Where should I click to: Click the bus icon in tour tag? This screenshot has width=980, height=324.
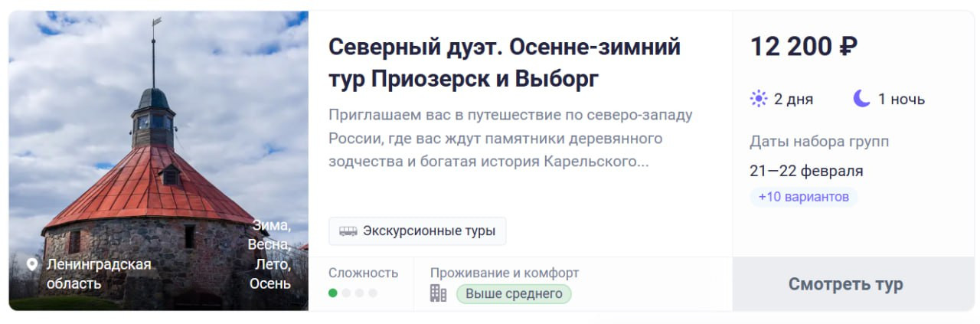pos(348,231)
